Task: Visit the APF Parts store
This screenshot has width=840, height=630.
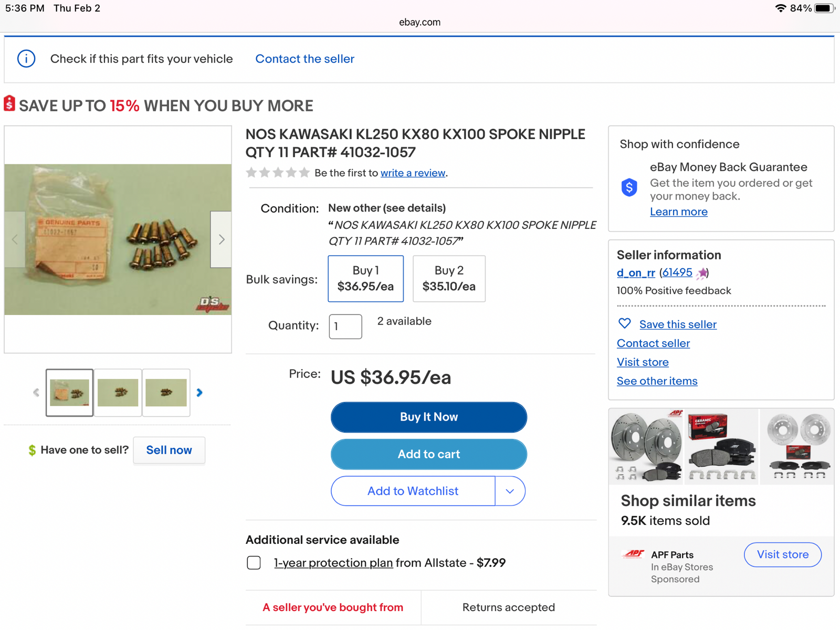Action: (x=782, y=554)
